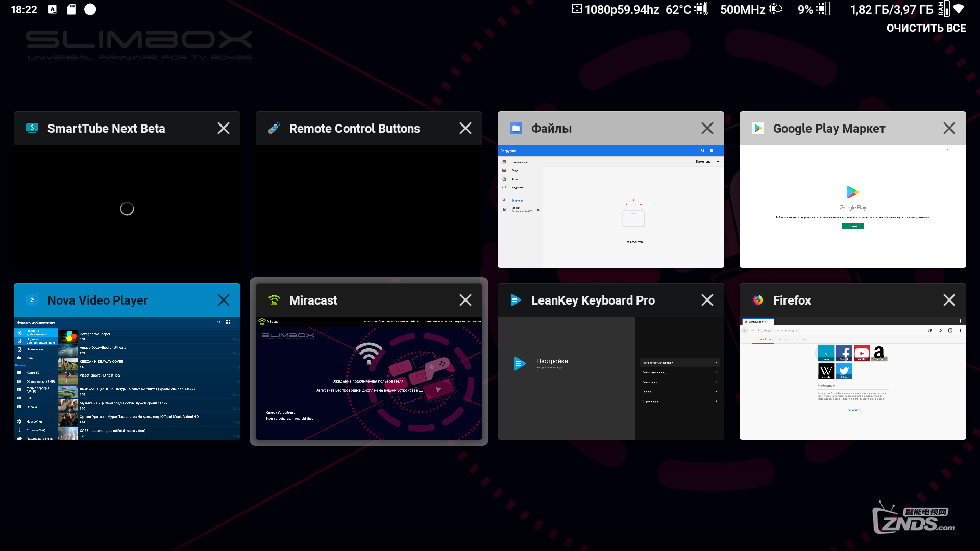Click the Nova Video Player app icon
The width and height of the screenshot is (980, 551).
click(x=32, y=300)
